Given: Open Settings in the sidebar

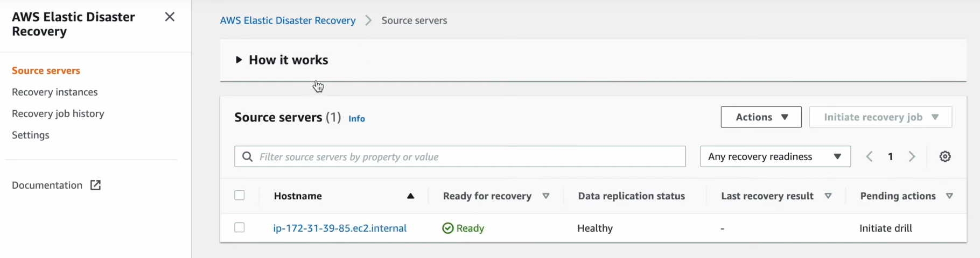Looking at the screenshot, I should [31, 135].
